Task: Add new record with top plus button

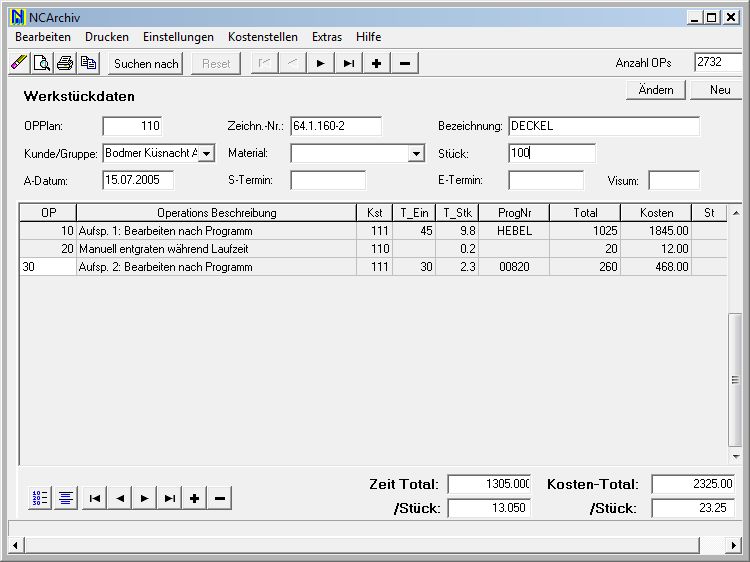Action: (376, 63)
